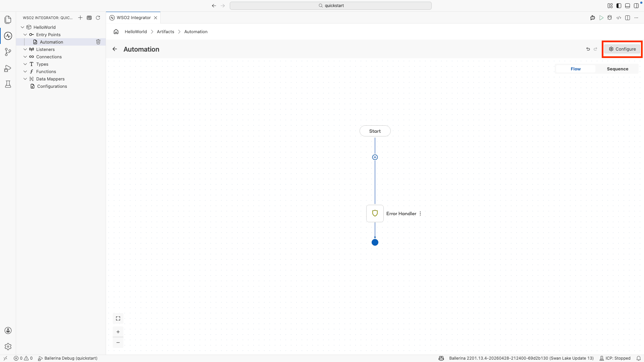Open the Error Handler three-dot menu
The height and width of the screenshot is (362, 644).
point(420,214)
